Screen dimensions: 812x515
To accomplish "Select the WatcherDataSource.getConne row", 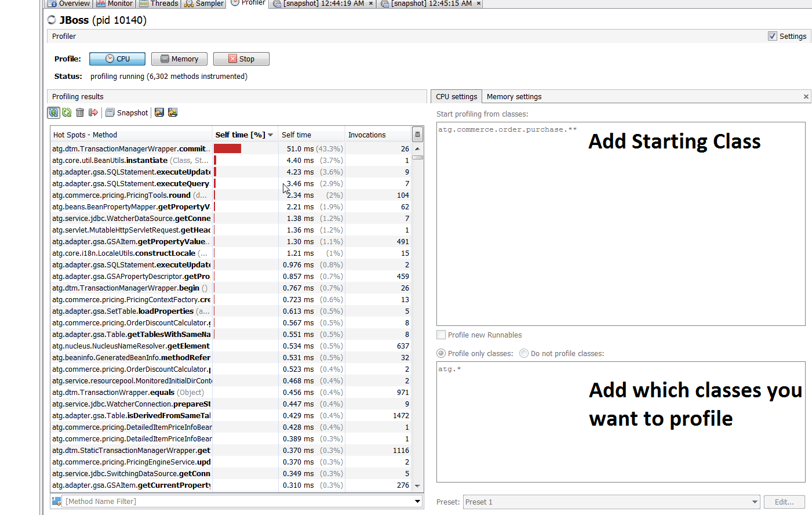I will pyautogui.click(x=231, y=218).
